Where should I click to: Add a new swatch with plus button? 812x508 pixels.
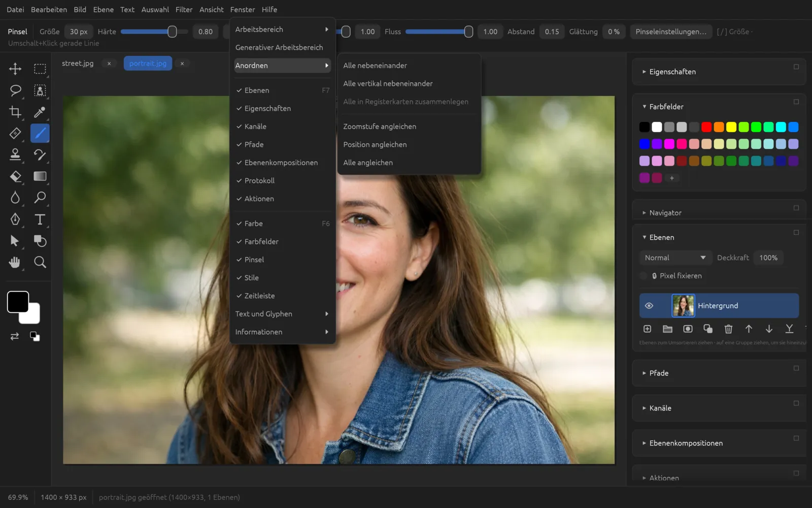[671, 178]
